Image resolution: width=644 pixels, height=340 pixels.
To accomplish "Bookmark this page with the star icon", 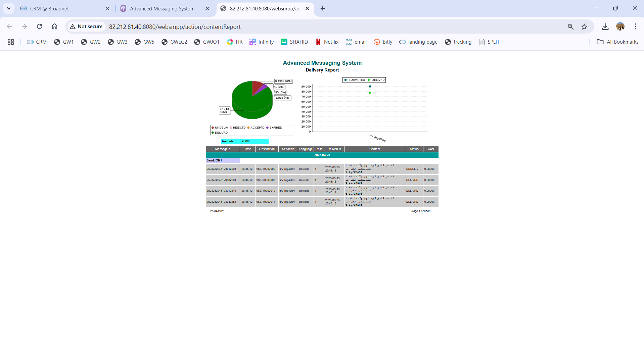I will pyautogui.click(x=584, y=27).
